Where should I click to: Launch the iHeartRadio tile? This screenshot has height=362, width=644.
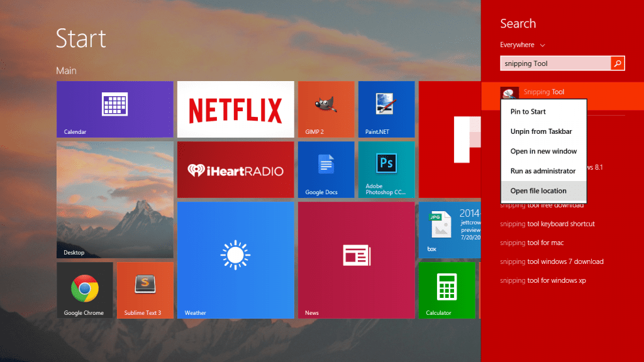tap(235, 169)
